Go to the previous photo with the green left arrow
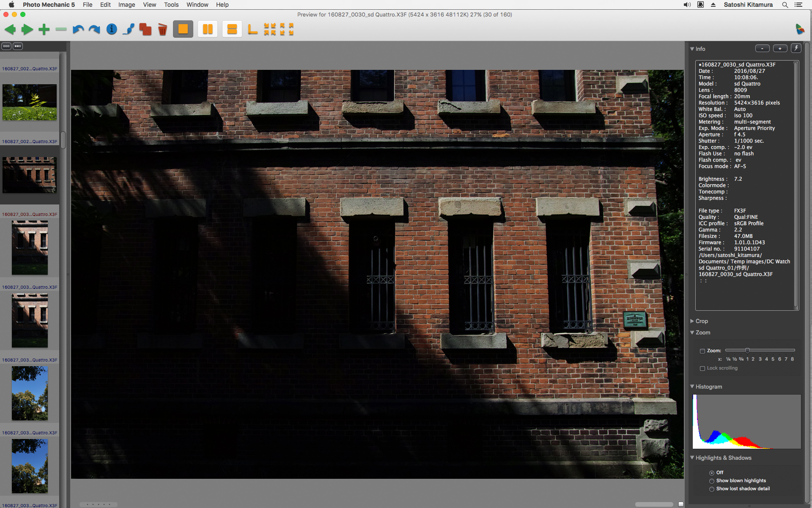 pos(10,29)
